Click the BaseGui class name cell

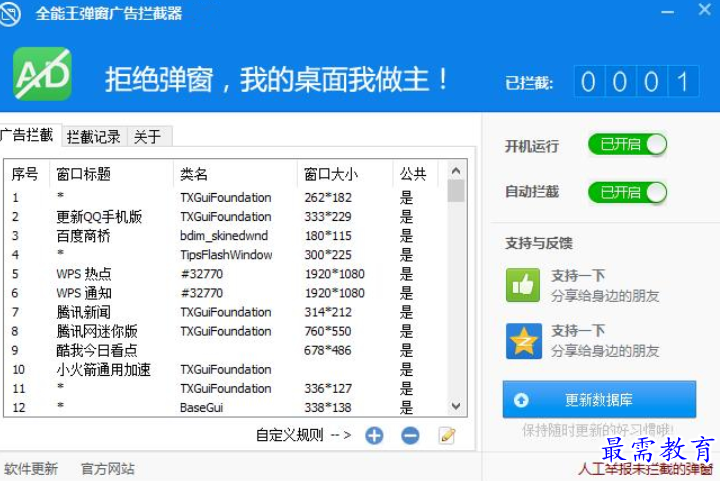coord(201,408)
